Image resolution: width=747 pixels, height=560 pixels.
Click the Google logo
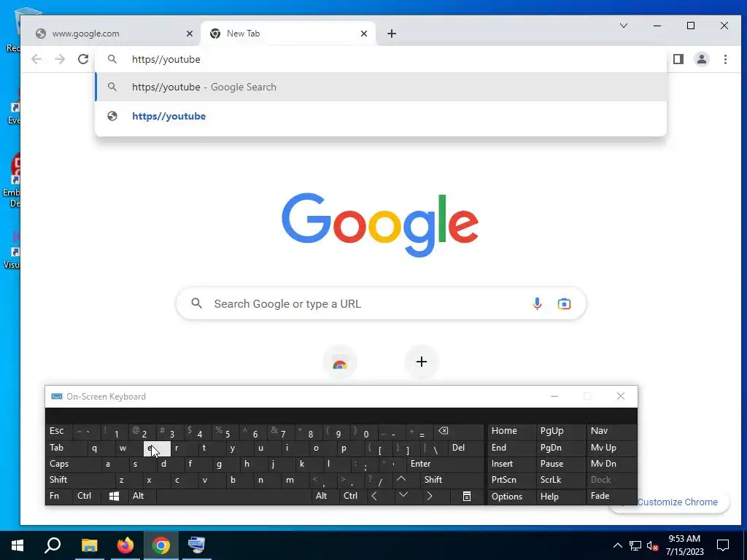coord(379,225)
